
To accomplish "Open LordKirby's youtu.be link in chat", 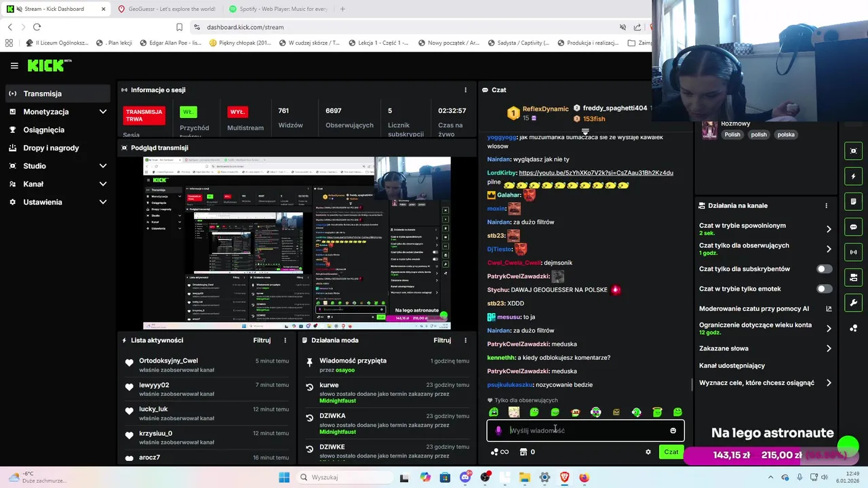I will [596, 173].
